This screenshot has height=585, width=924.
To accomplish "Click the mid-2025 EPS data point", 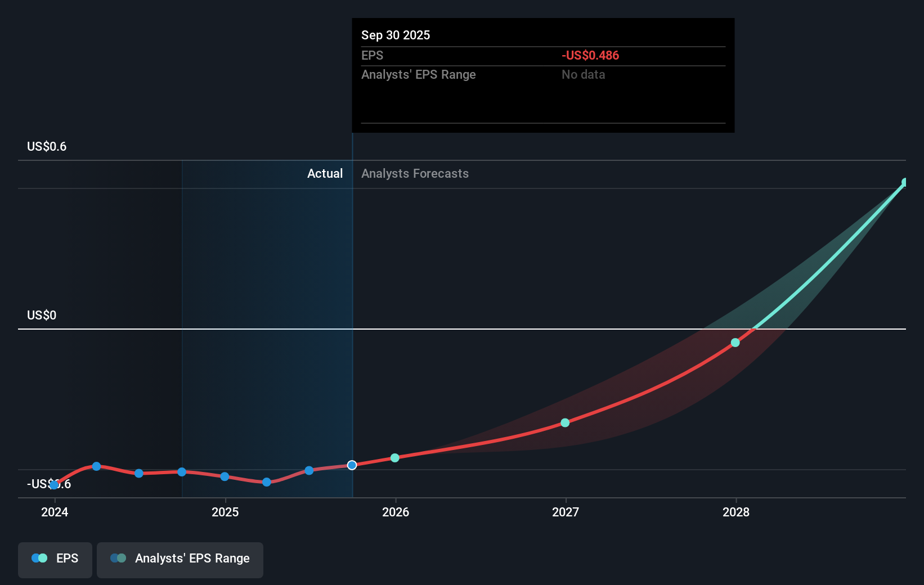I will tap(309, 470).
